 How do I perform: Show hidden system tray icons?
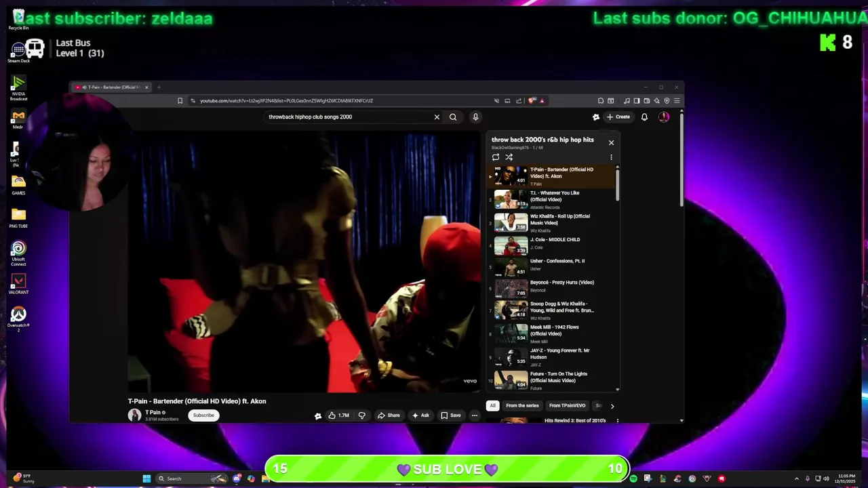point(797,479)
